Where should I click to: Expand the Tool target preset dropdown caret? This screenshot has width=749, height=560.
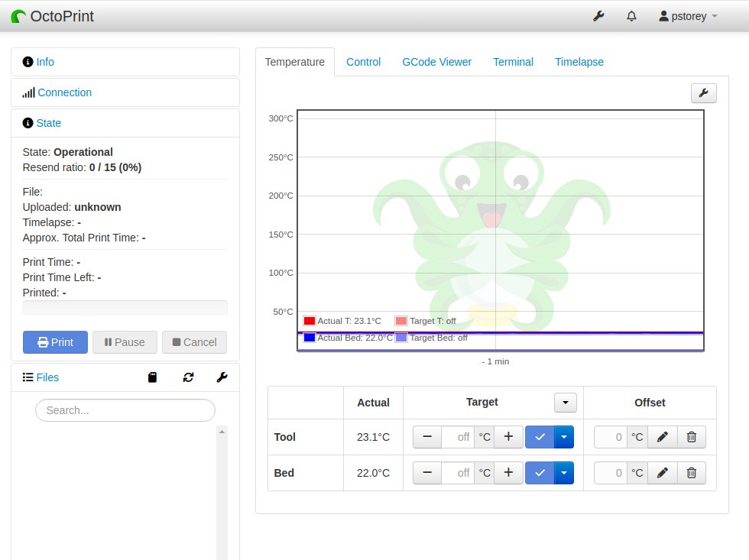pyautogui.click(x=564, y=437)
